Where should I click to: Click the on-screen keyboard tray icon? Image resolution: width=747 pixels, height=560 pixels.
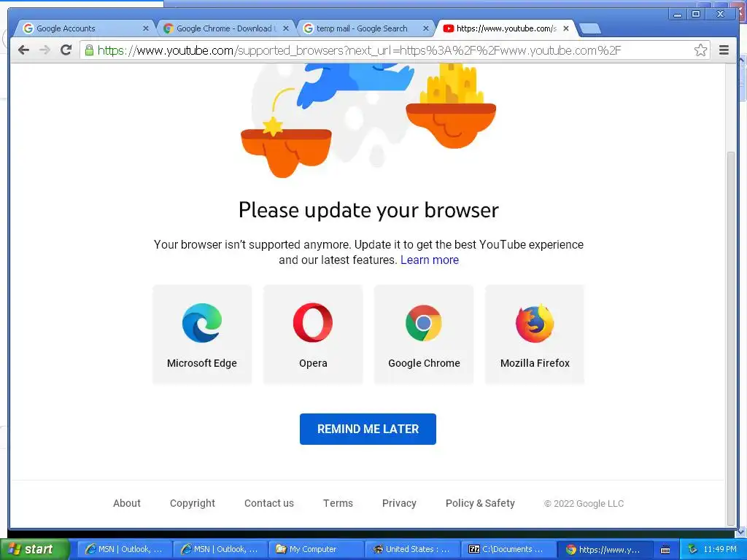click(665, 550)
